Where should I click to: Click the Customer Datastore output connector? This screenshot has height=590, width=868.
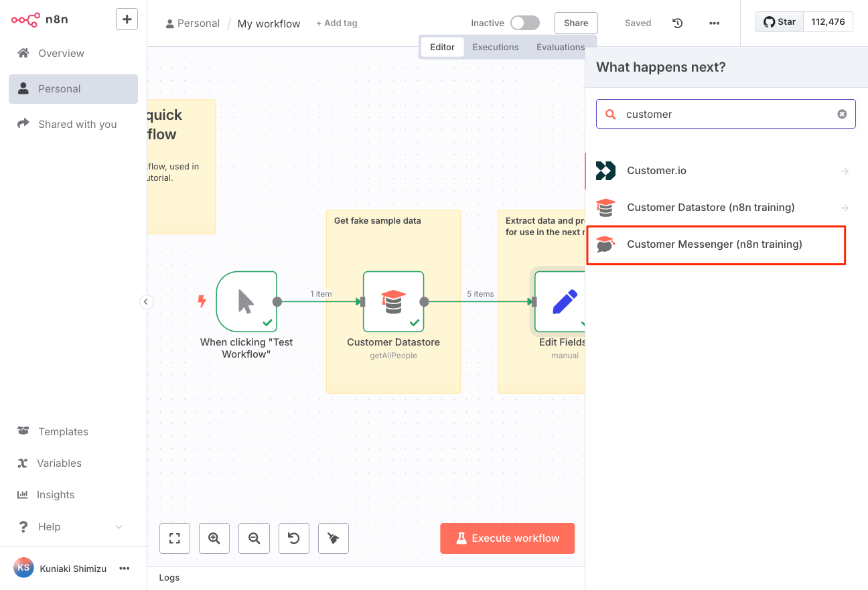424,301
